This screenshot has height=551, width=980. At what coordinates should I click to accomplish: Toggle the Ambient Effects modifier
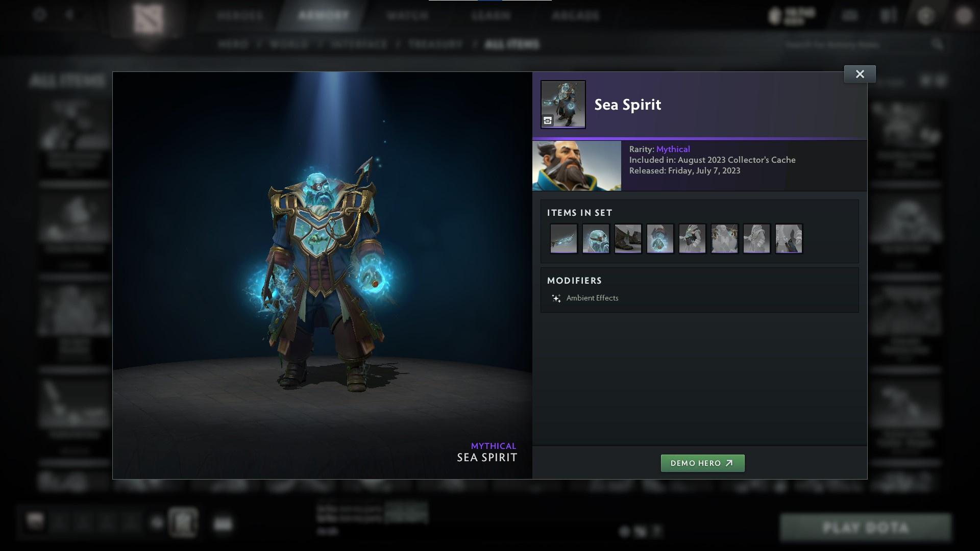coord(593,298)
